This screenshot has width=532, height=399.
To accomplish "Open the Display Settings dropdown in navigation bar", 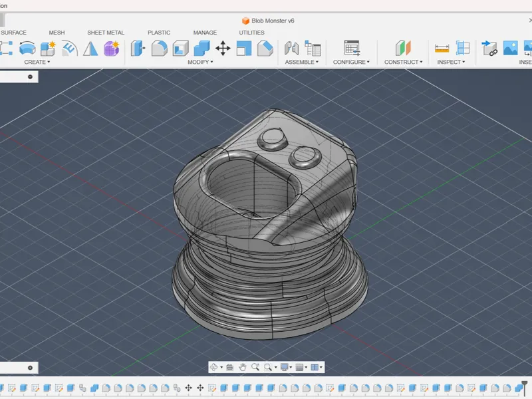I will 286,367.
